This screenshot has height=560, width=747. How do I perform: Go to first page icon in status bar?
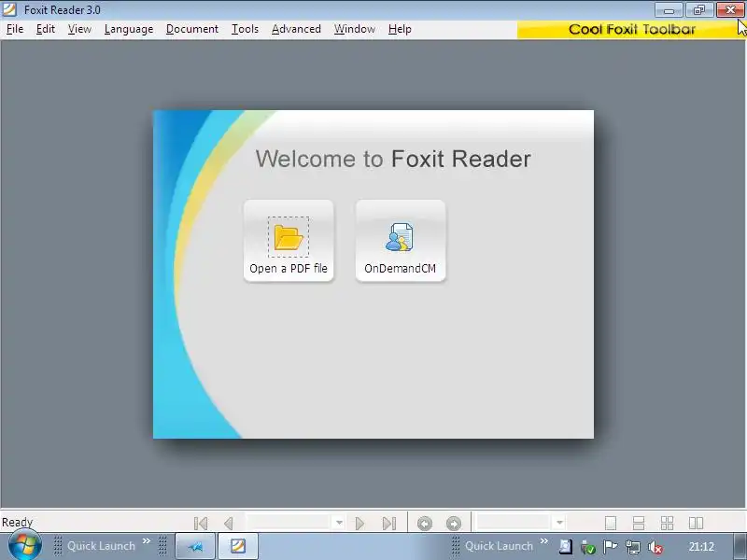201,524
